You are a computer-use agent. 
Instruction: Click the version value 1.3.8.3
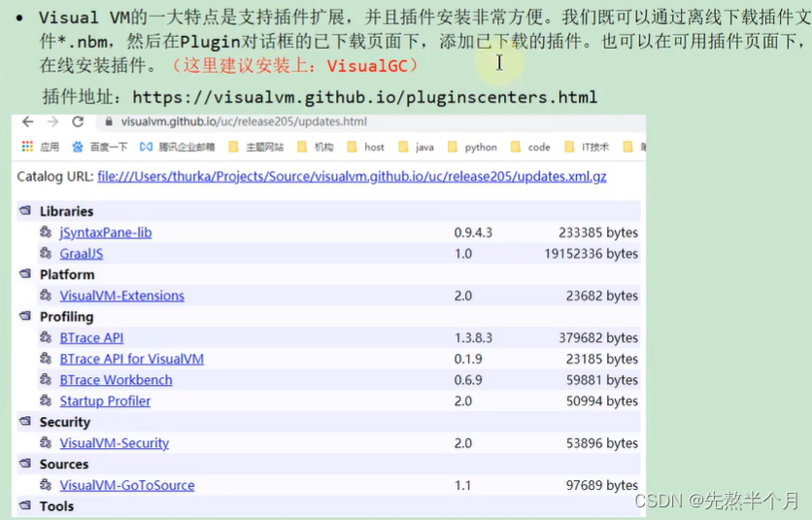(473, 338)
